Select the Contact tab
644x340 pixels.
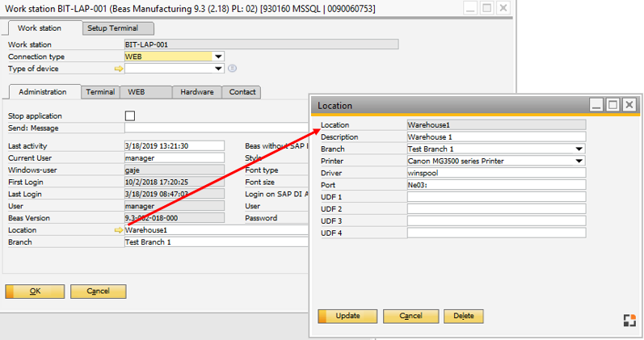[x=242, y=92]
